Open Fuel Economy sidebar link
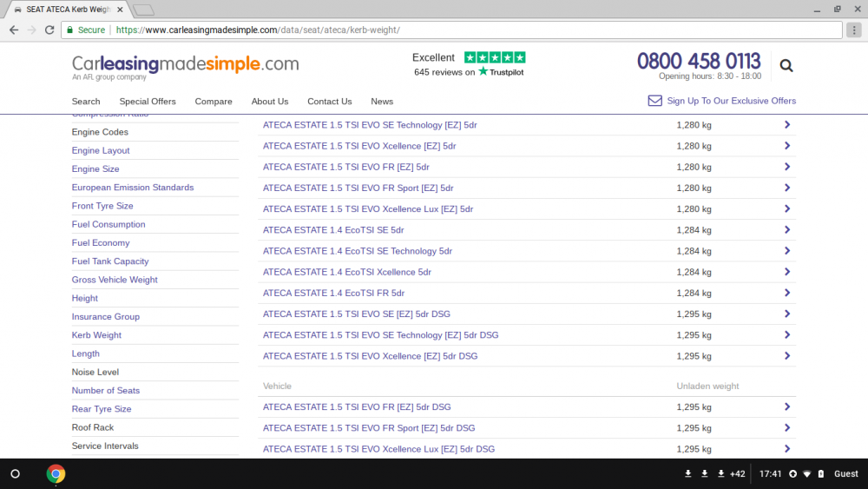 [x=101, y=242]
